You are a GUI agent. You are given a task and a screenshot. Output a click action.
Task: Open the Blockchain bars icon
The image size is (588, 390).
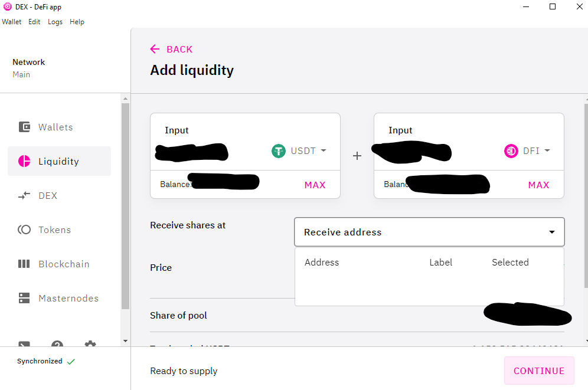[x=24, y=264]
